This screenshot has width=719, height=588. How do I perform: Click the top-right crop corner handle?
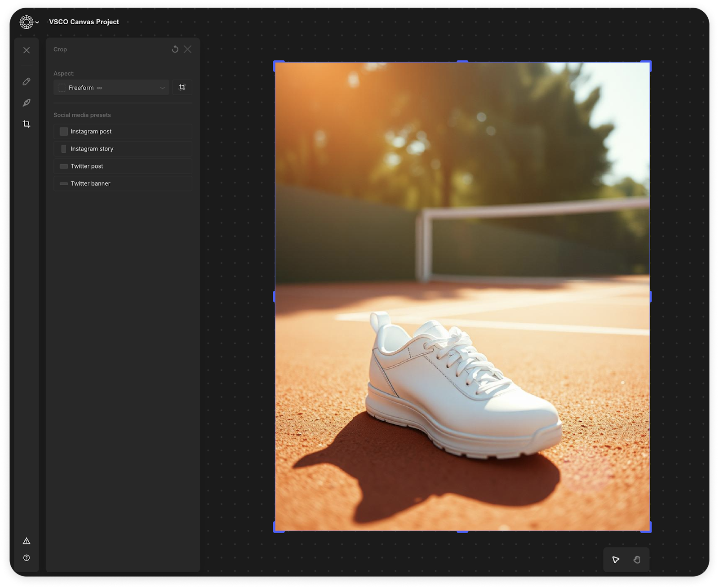click(647, 65)
